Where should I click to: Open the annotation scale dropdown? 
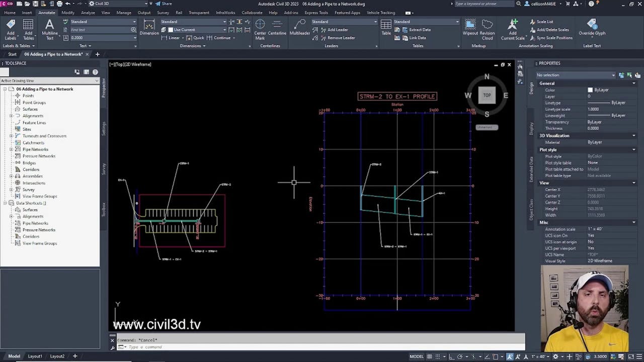(548, 356)
